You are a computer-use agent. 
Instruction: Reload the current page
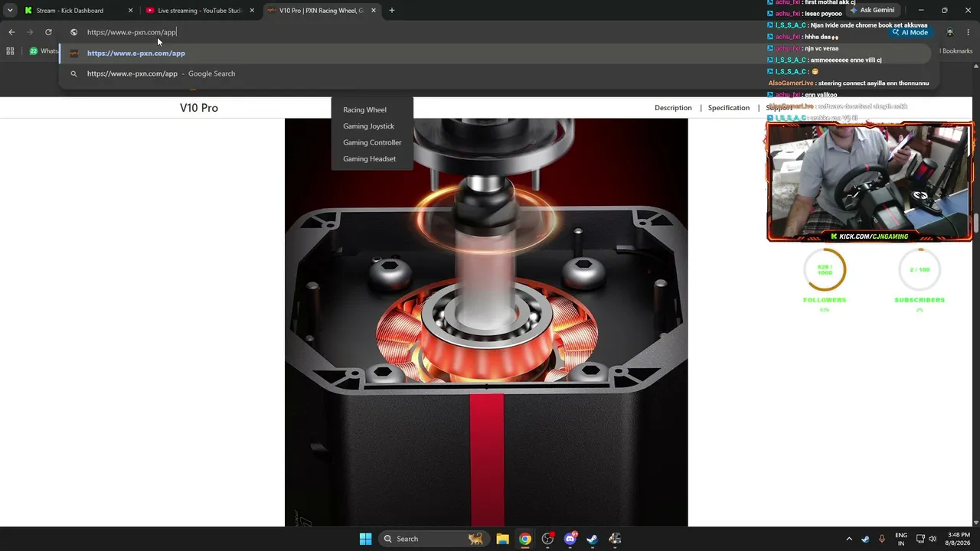tap(48, 32)
